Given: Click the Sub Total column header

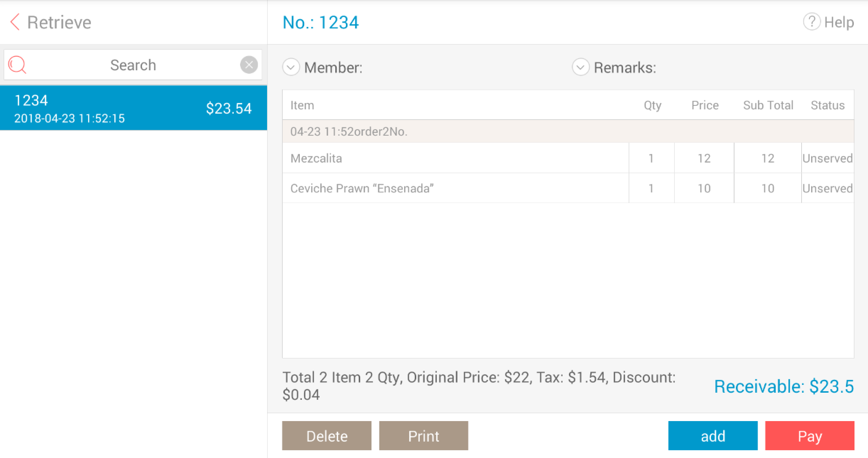Looking at the screenshot, I should click(768, 105).
